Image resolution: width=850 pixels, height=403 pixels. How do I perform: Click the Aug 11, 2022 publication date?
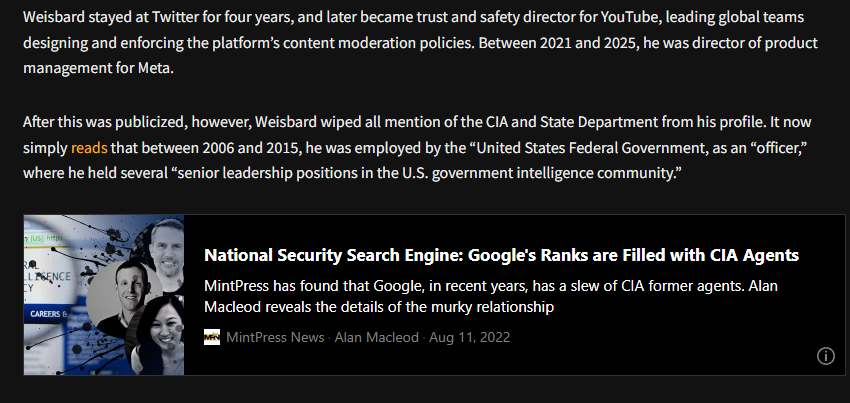469,337
